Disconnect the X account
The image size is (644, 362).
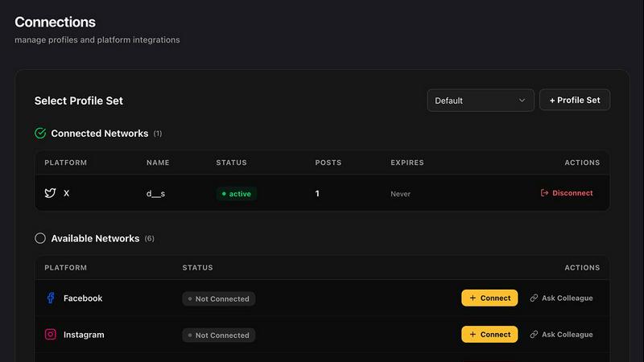pos(567,193)
